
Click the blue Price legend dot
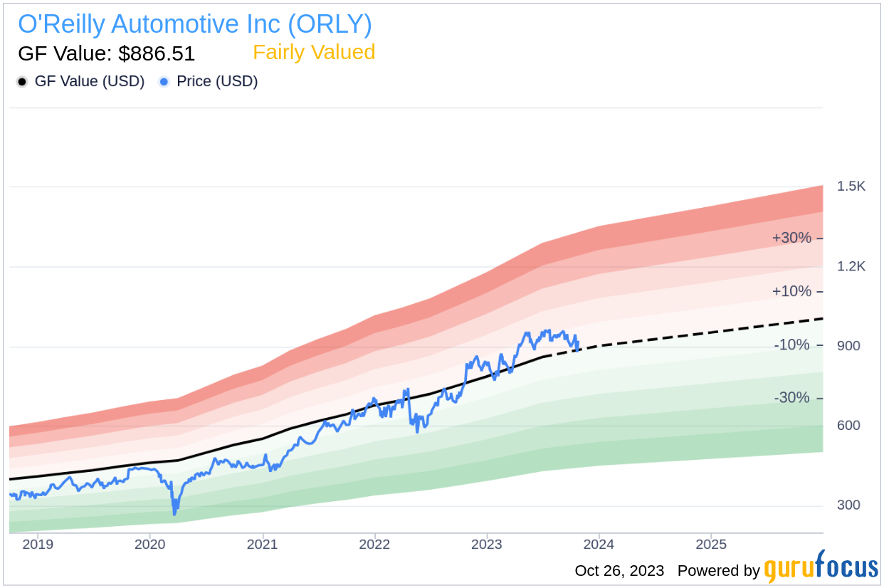pyautogui.click(x=164, y=82)
